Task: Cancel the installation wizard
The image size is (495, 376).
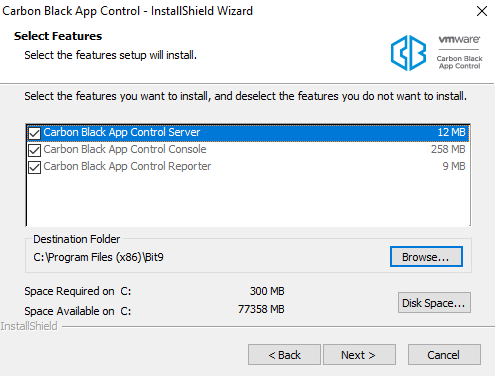Action: (444, 355)
